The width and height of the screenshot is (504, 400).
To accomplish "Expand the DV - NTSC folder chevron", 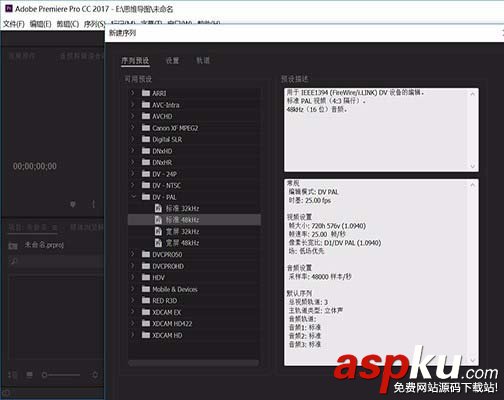I will [133, 185].
